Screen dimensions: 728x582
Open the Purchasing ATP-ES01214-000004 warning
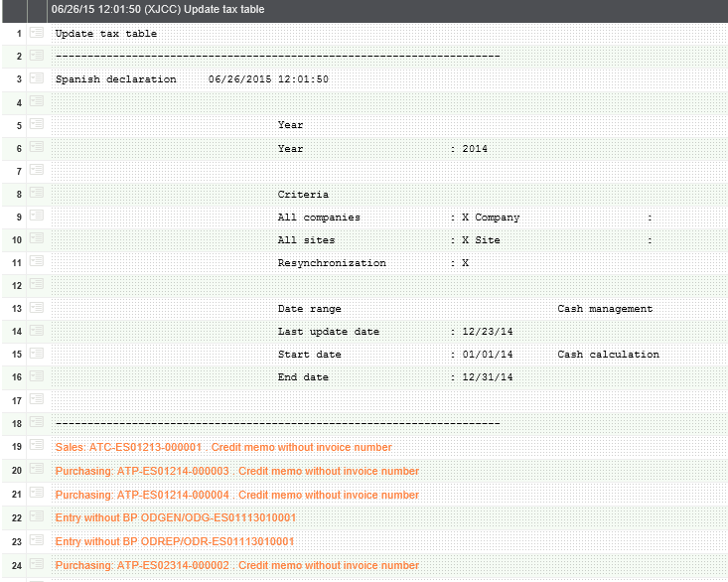tap(236, 495)
